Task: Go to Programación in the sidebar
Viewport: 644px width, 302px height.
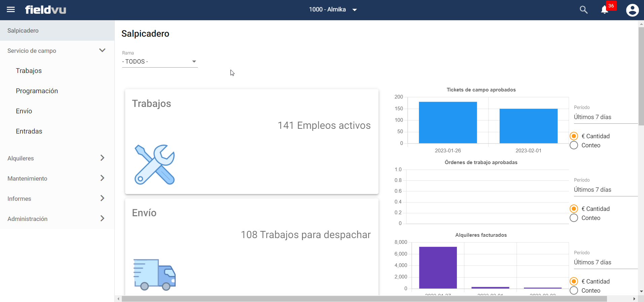Action: 37,91
